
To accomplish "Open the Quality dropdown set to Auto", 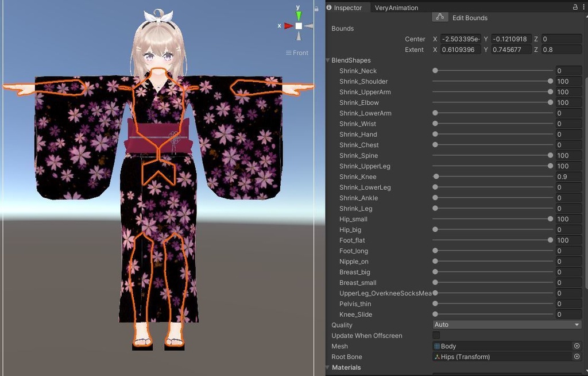I will 506,325.
